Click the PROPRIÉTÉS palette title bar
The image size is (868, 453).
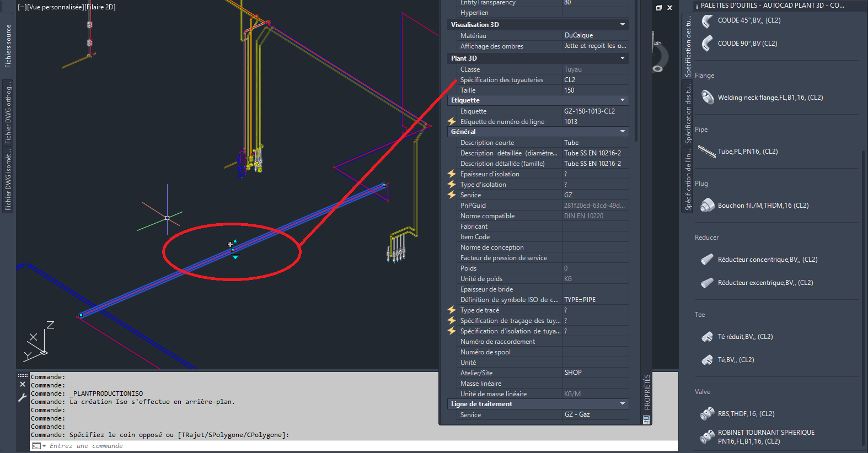647,392
